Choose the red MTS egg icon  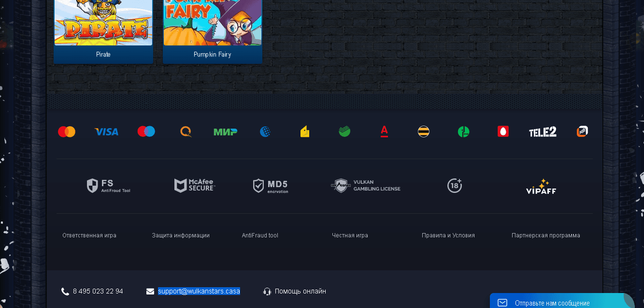503,132
